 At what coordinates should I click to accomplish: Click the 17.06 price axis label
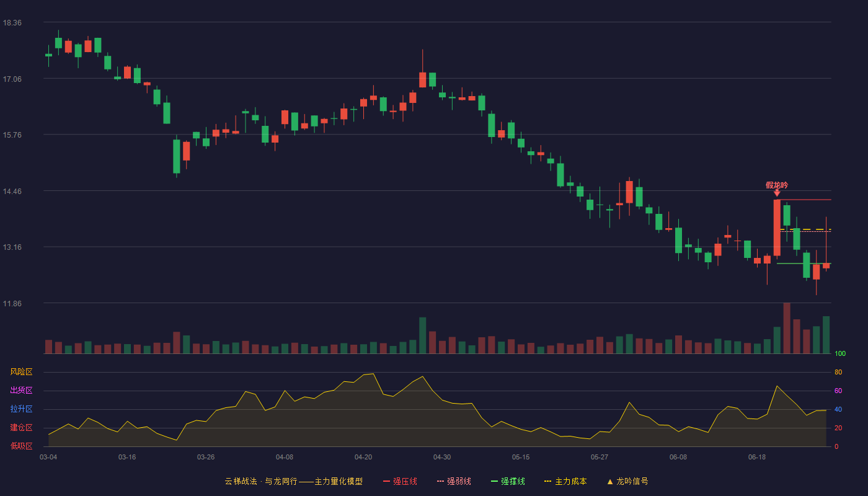(12, 79)
